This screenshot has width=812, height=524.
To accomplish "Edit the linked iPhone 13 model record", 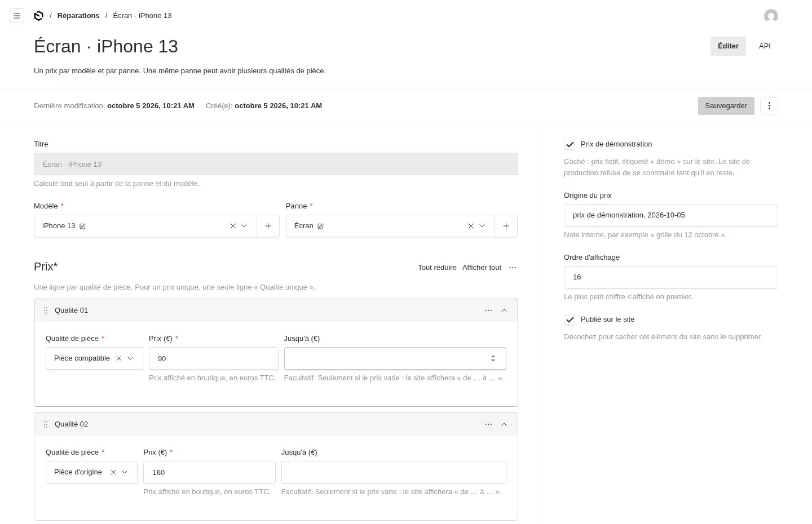I will tap(83, 226).
